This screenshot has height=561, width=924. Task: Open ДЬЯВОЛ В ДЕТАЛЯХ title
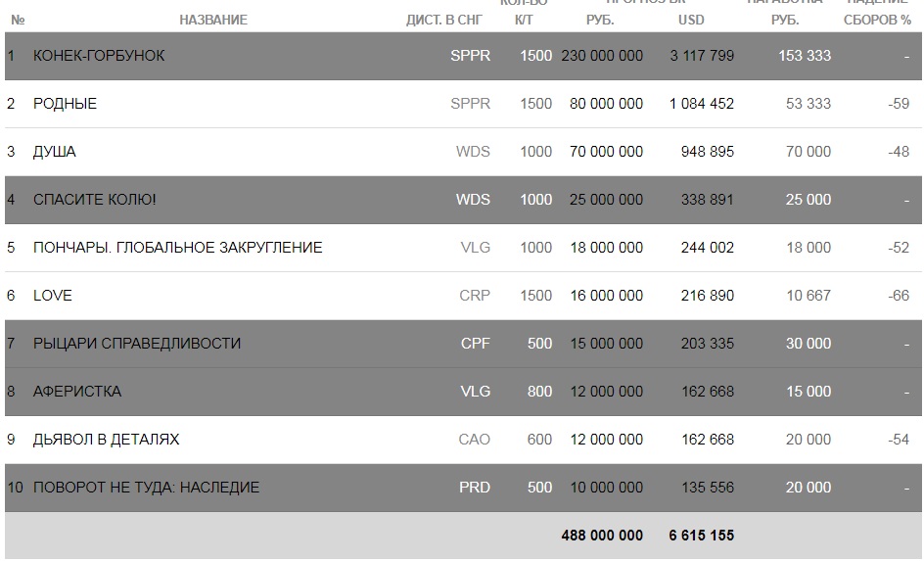(x=106, y=440)
